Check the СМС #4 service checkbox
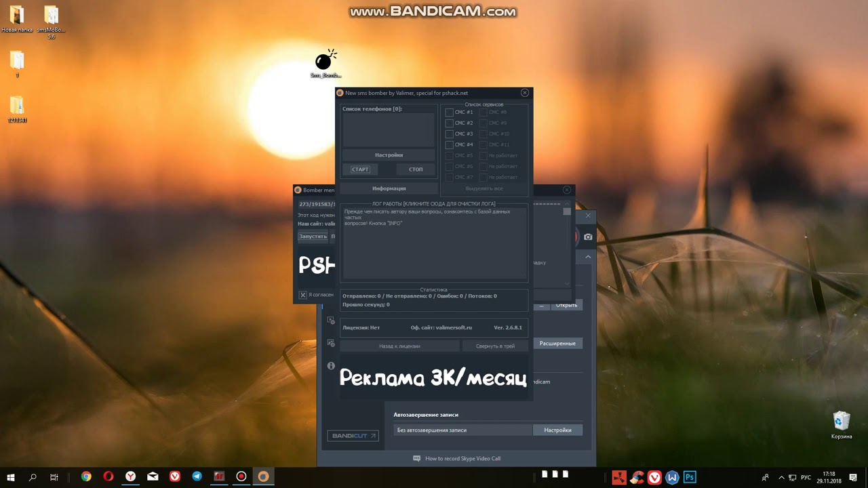 click(449, 145)
